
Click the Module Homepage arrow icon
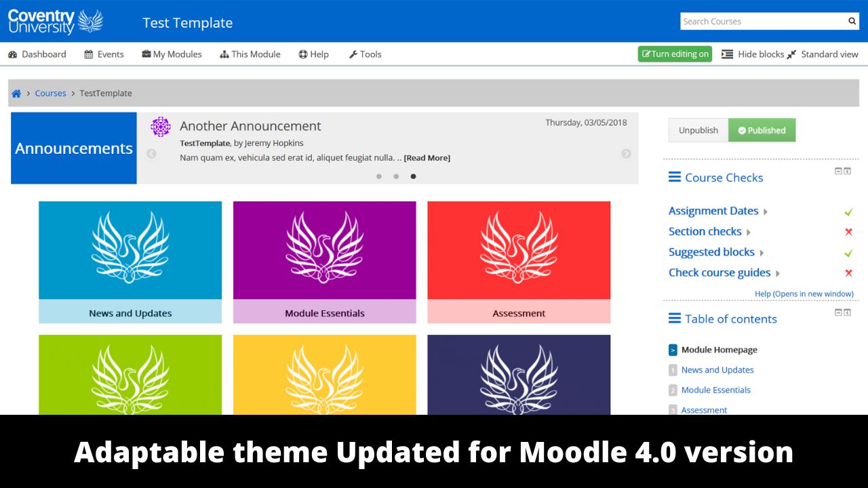point(673,350)
